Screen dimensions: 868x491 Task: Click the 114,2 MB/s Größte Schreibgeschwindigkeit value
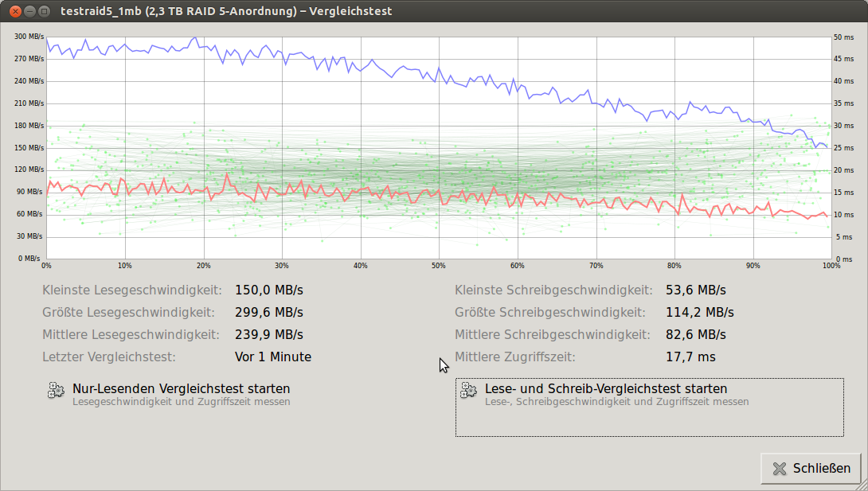click(699, 313)
